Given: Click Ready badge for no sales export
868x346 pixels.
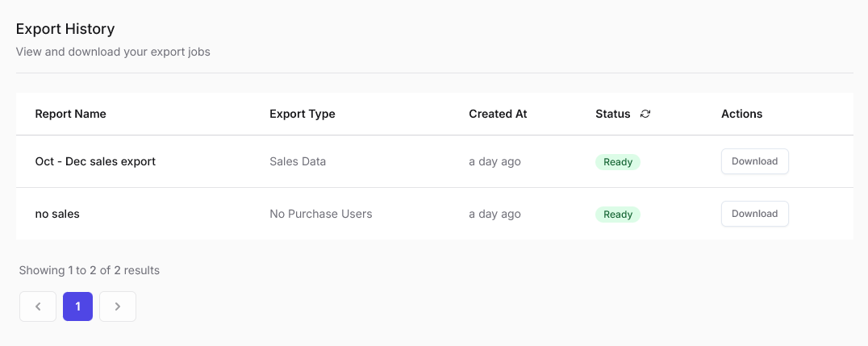Looking at the screenshot, I should (618, 215).
